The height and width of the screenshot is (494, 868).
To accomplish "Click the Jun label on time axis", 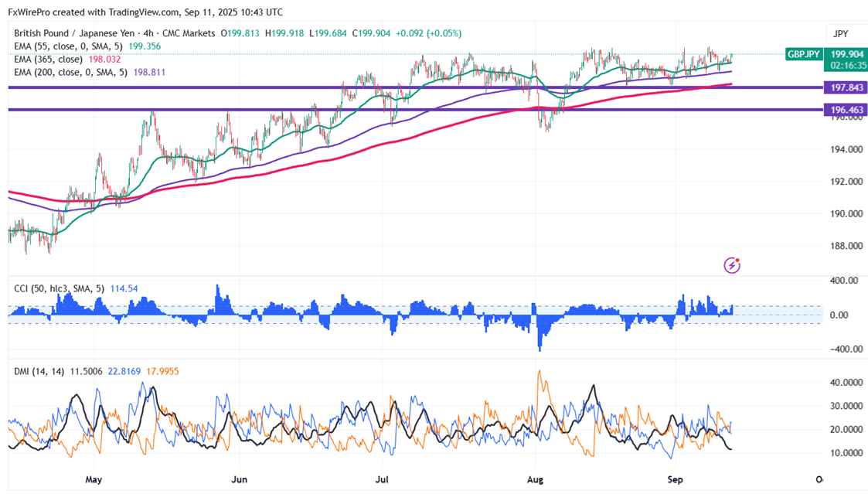I will point(239,479).
